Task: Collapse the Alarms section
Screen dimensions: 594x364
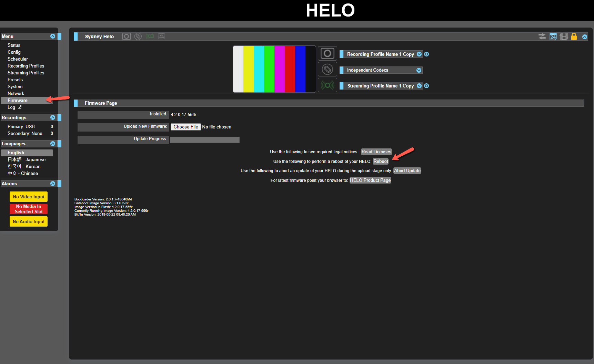Action: [53, 184]
